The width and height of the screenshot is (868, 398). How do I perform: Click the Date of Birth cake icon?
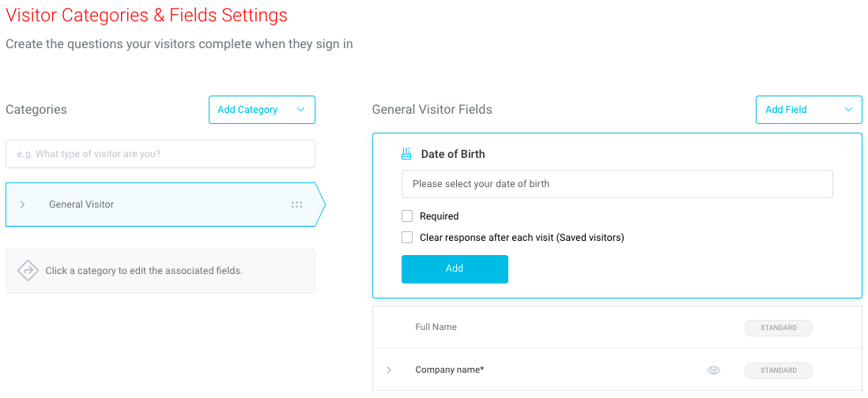(406, 154)
